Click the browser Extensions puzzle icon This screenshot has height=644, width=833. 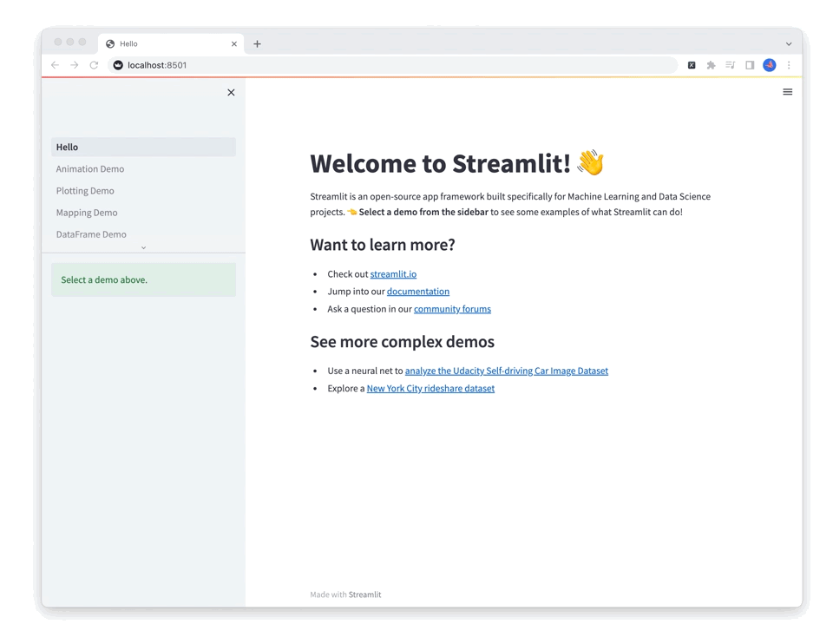[710, 64]
